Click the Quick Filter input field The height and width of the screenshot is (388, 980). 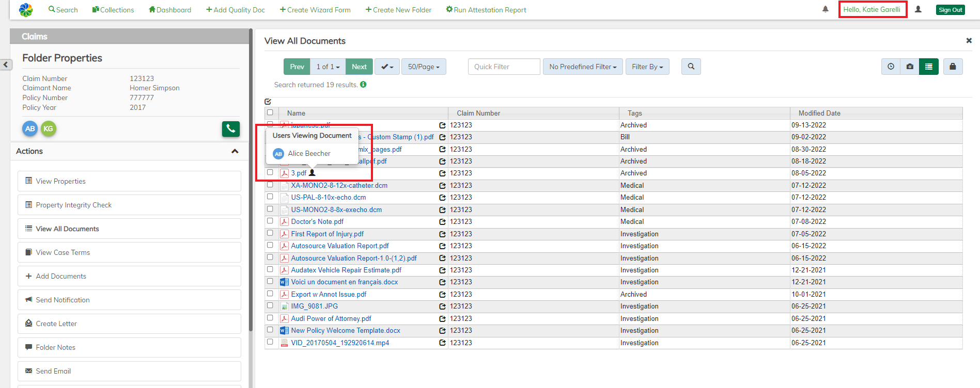pos(504,67)
